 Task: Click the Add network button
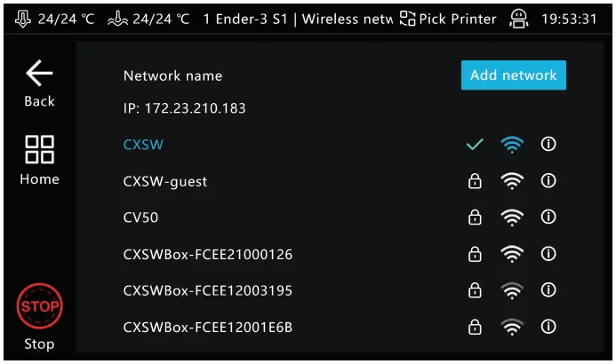513,75
